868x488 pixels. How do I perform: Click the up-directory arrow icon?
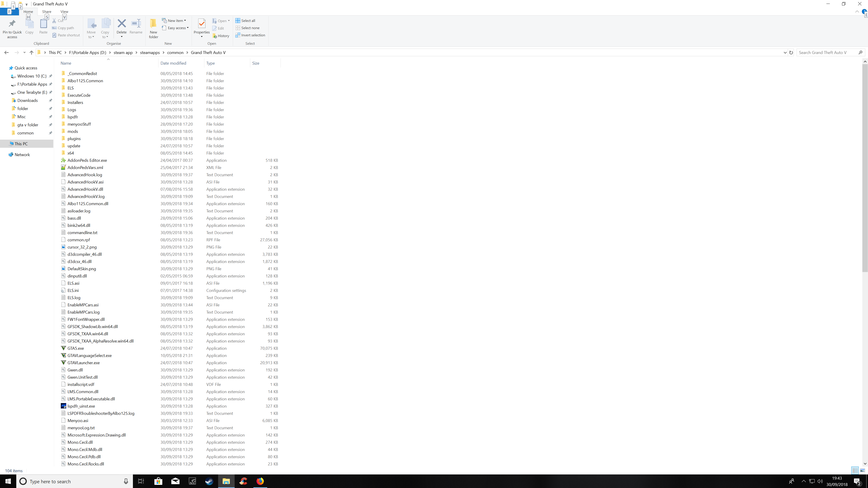[31, 53]
